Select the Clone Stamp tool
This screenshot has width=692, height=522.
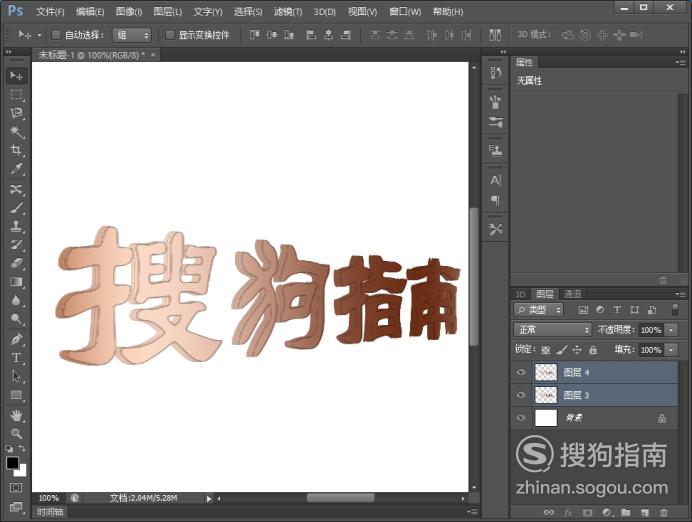[x=16, y=226]
